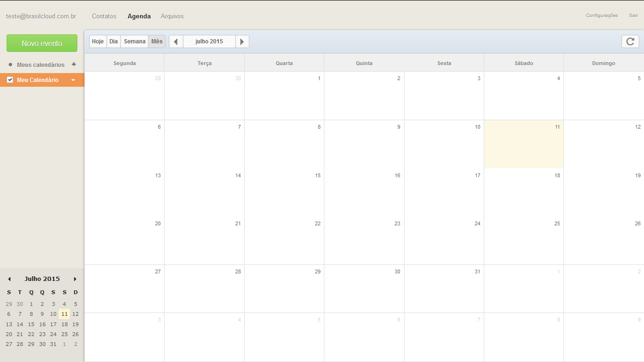Go to next month in main toolbar
Image resolution: width=644 pixels, height=362 pixels.
pos(242,41)
